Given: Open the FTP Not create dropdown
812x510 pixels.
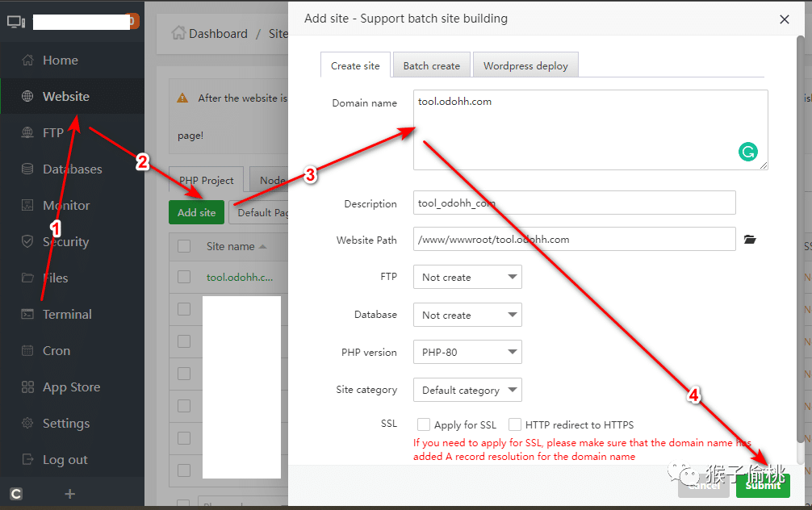Looking at the screenshot, I should coord(467,278).
